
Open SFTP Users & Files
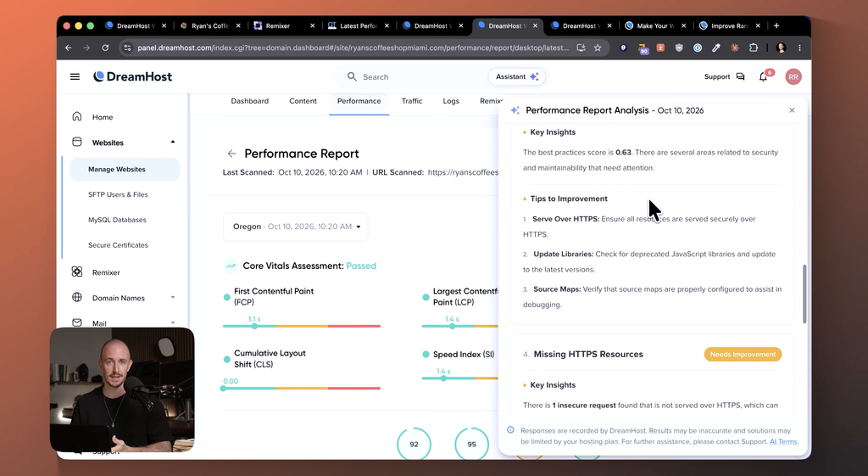tap(118, 194)
